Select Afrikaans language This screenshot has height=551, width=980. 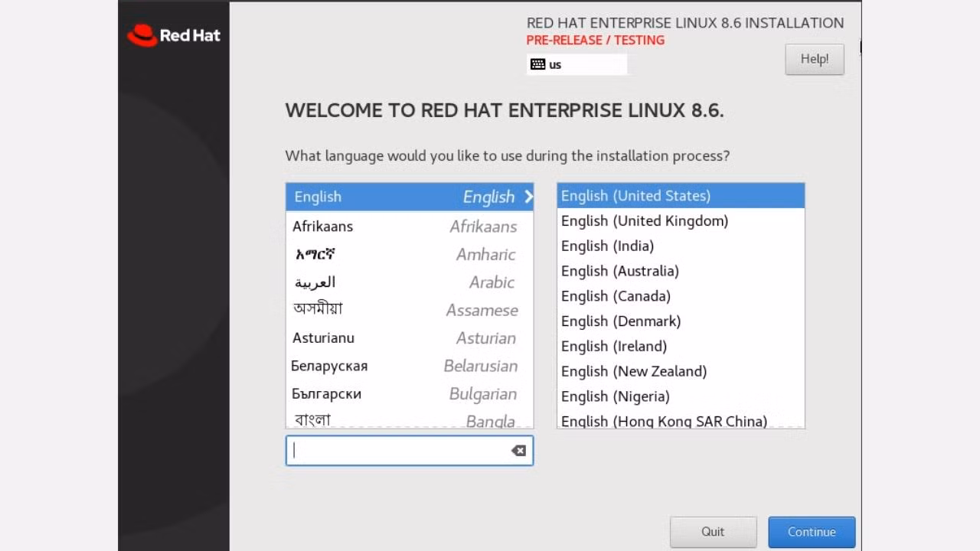410,227
